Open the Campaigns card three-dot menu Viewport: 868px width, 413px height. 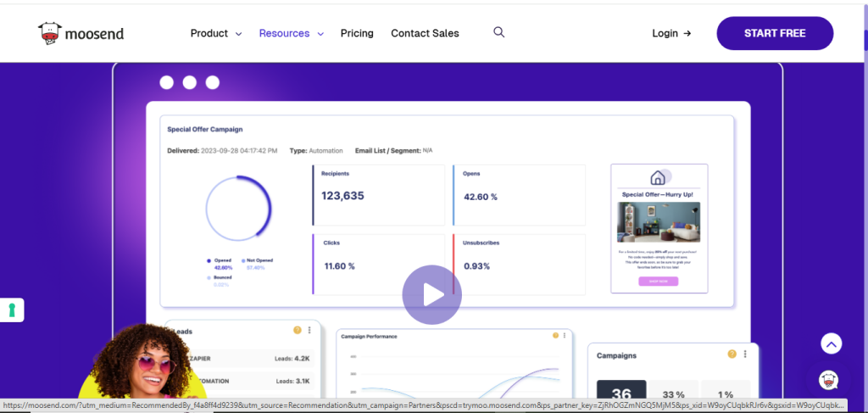[x=745, y=354]
